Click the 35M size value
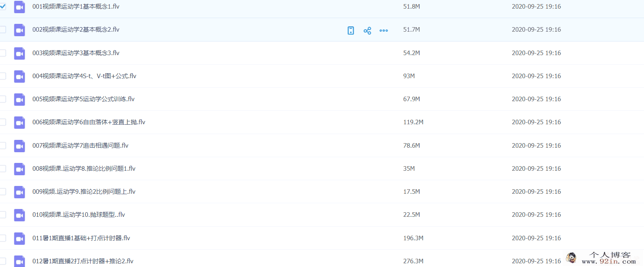 tap(409, 169)
